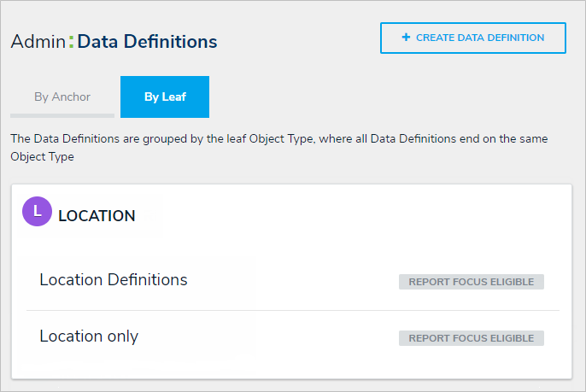
Task: Click the gray underline beneath By Anchor
Action: click(62, 114)
